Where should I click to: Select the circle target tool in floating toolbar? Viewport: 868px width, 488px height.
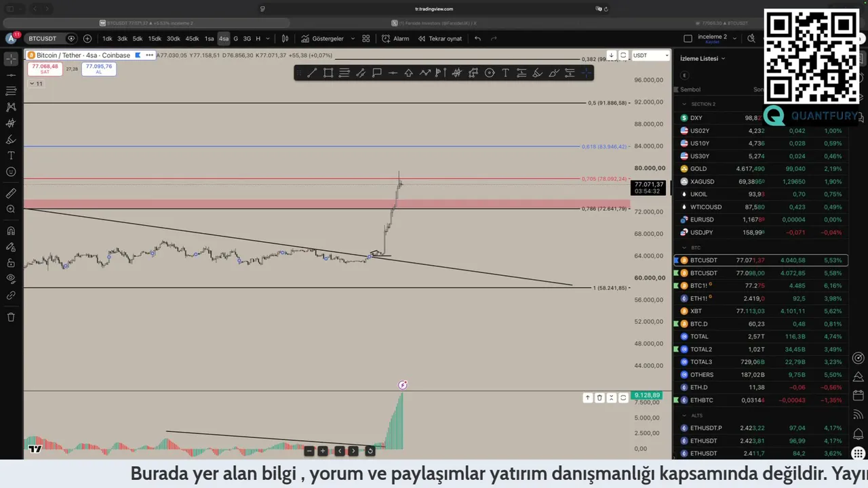click(490, 73)
